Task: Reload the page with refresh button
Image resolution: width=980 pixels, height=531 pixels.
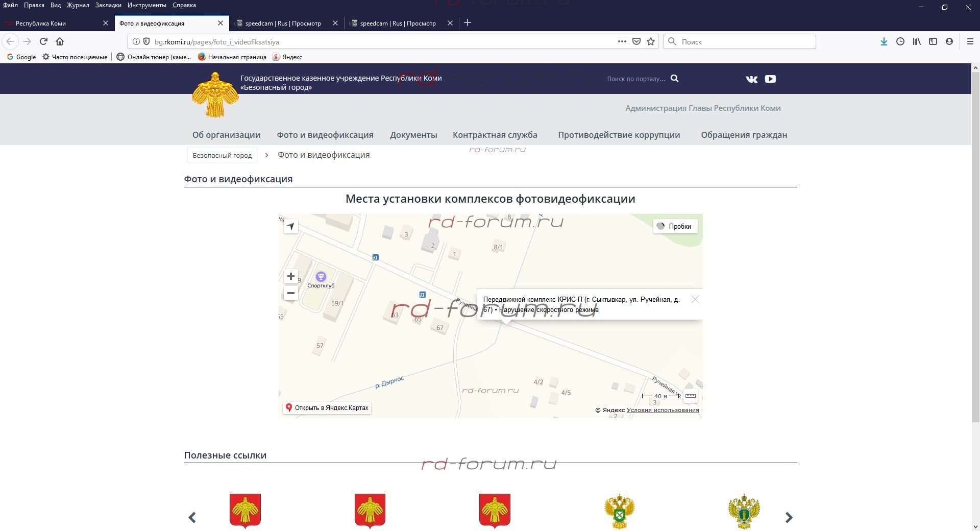Action: pos(43,41)
